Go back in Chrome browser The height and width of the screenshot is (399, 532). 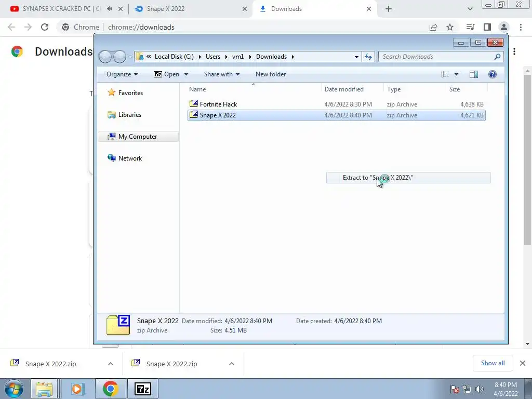(11, 27)
